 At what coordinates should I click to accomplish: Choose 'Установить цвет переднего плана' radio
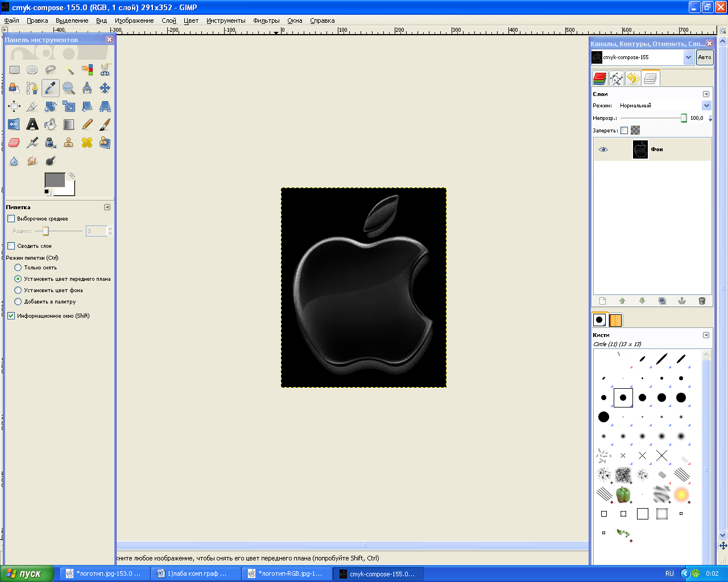[18, 278]
